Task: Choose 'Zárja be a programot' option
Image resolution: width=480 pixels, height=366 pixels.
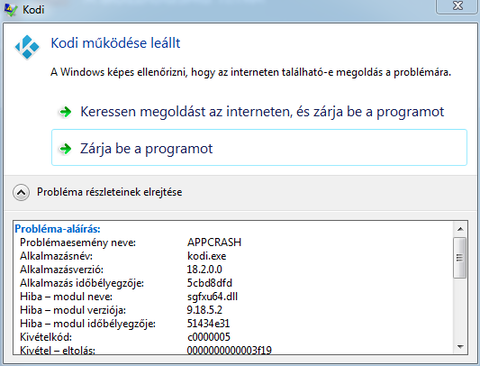Action: click(x=259, y=147)
